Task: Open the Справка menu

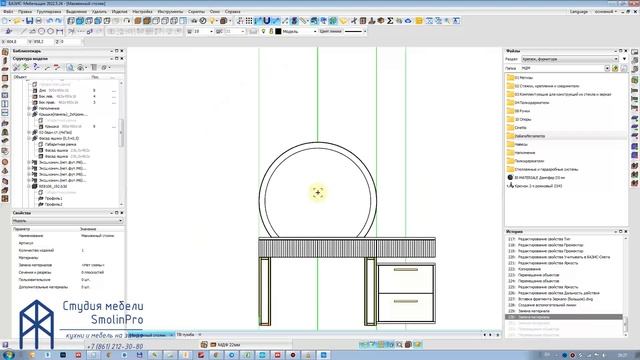Action: (x=232, y=11)
